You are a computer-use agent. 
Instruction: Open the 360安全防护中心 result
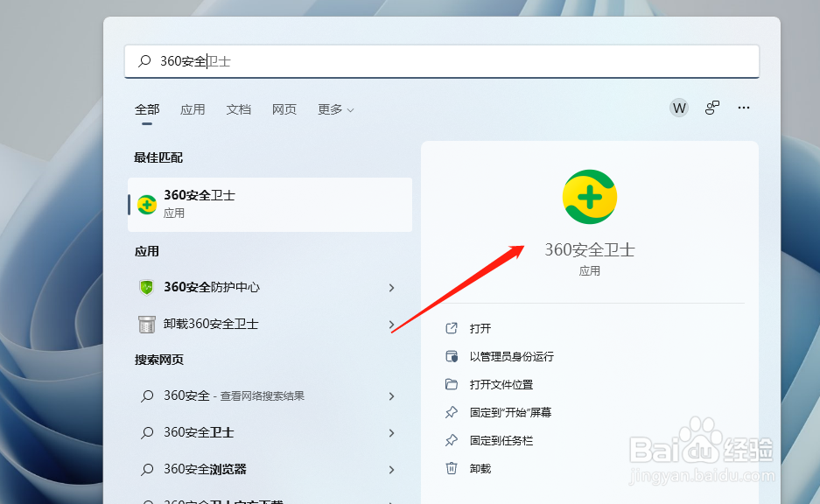click(270, 287)
